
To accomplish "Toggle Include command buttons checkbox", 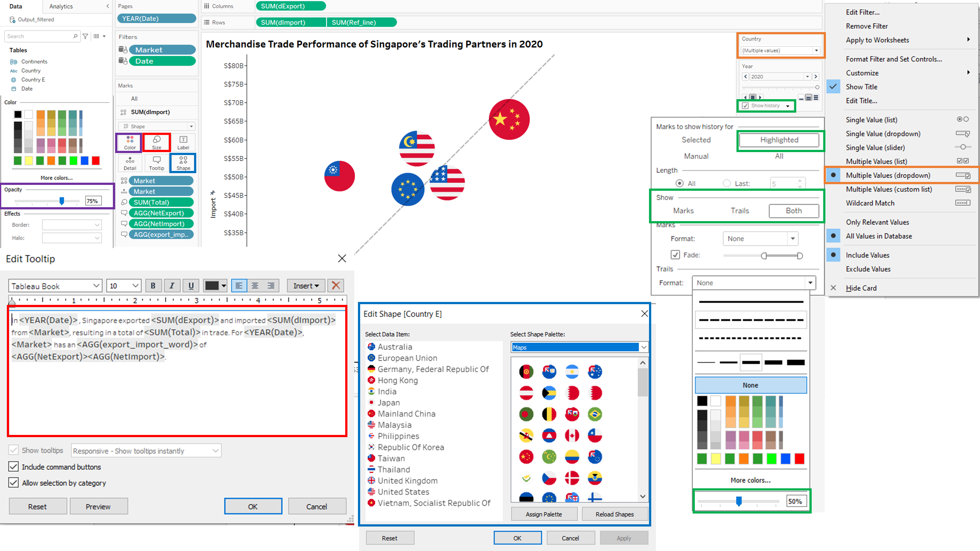I will [x=13, y=467].
